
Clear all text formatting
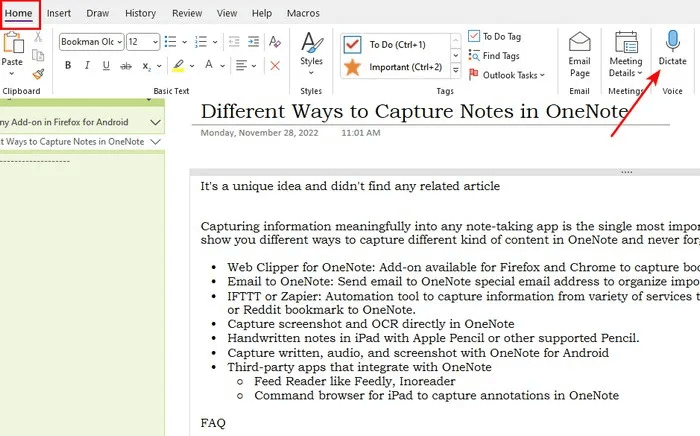[x=275, y=42]
